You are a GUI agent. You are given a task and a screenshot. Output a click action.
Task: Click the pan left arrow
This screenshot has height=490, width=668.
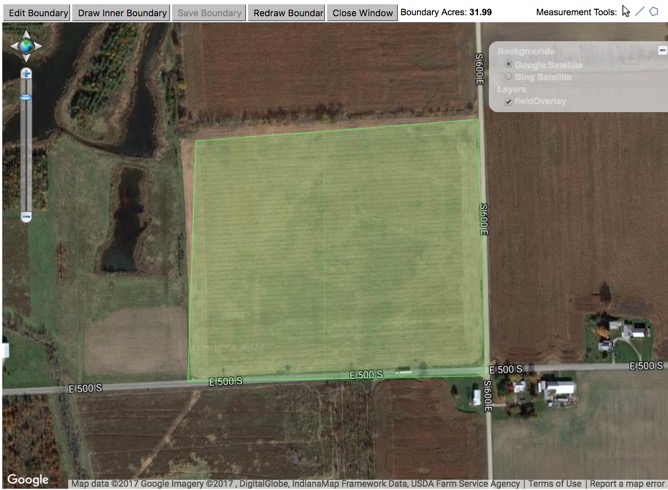pyautogui.click(x=14, y=46)
